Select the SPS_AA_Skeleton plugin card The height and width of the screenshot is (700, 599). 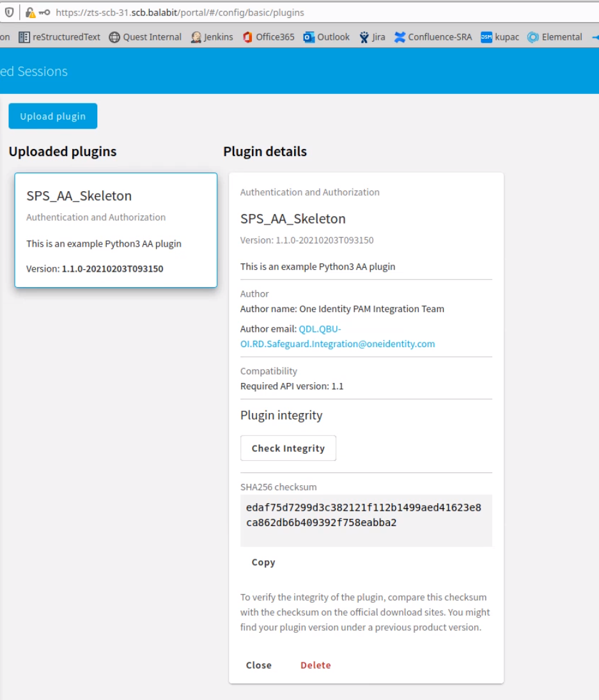click(x=116, y=230)
